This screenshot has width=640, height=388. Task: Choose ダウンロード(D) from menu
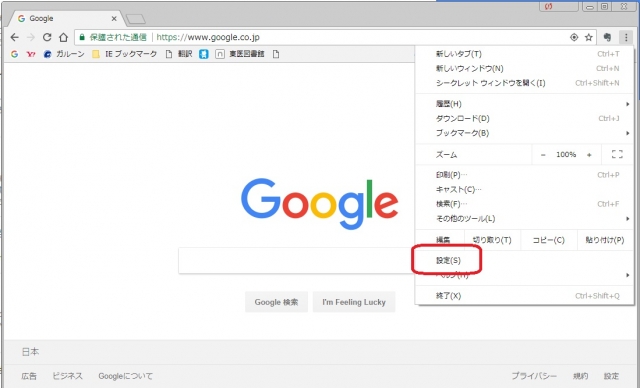tap(525, 119)
